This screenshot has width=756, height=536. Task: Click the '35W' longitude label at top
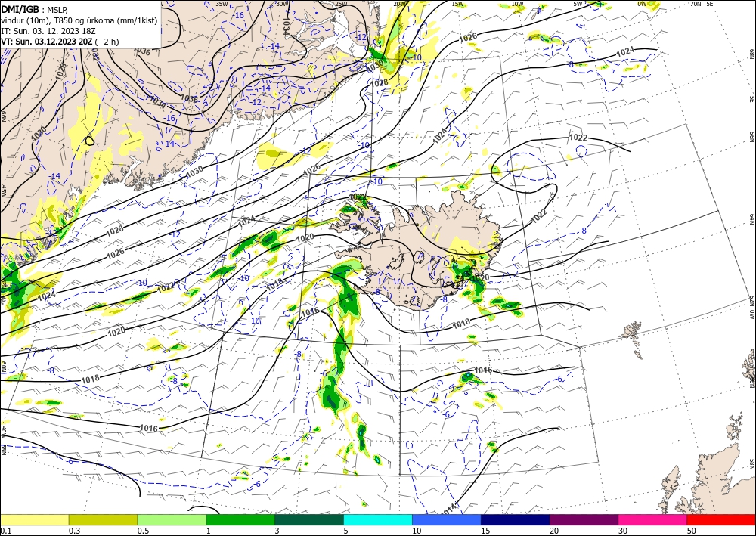click(x=222, y=4)
